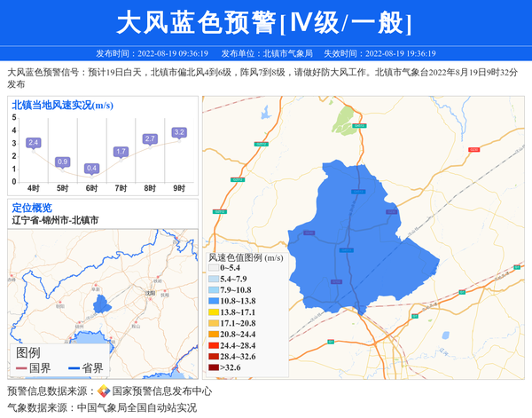The image size is (532, 418).
Task: Select the 2.4 wind speed label at 4时
Action: point(34,143)
